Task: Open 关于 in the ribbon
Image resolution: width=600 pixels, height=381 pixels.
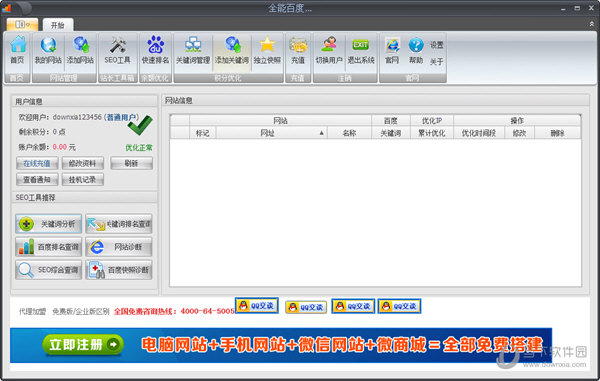Action: pyautogui.click(x=437, y=62)
